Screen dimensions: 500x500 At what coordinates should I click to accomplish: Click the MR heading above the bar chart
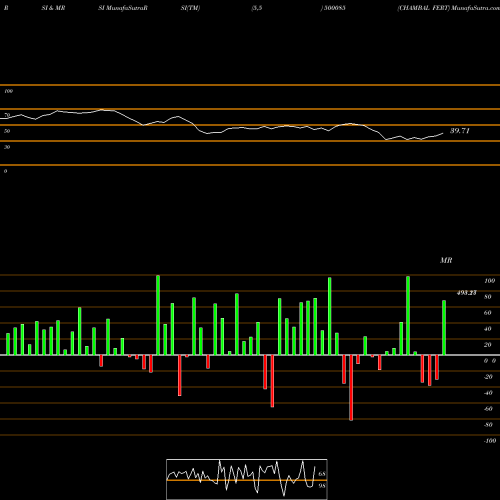click(x=446, y=260)
